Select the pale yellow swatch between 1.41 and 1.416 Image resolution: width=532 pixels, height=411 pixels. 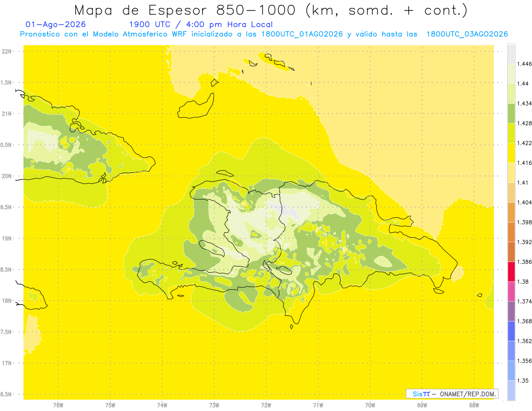click(x=511, y=172)
